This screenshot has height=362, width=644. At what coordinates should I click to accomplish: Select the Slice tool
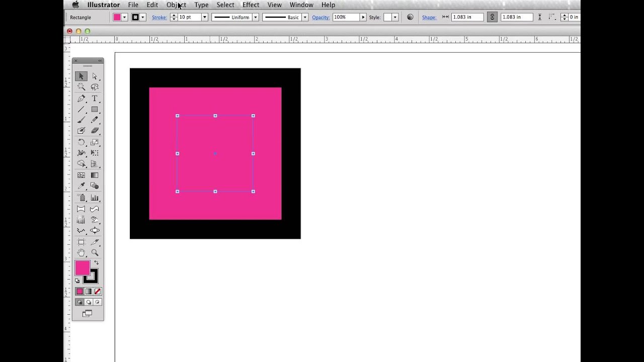click(95, 242)
